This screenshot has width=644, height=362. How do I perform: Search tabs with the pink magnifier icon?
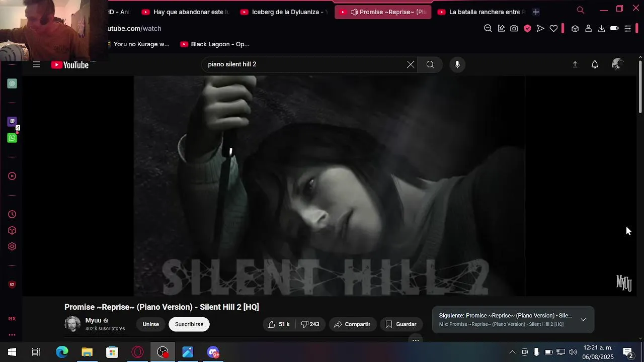pos(581,10)
